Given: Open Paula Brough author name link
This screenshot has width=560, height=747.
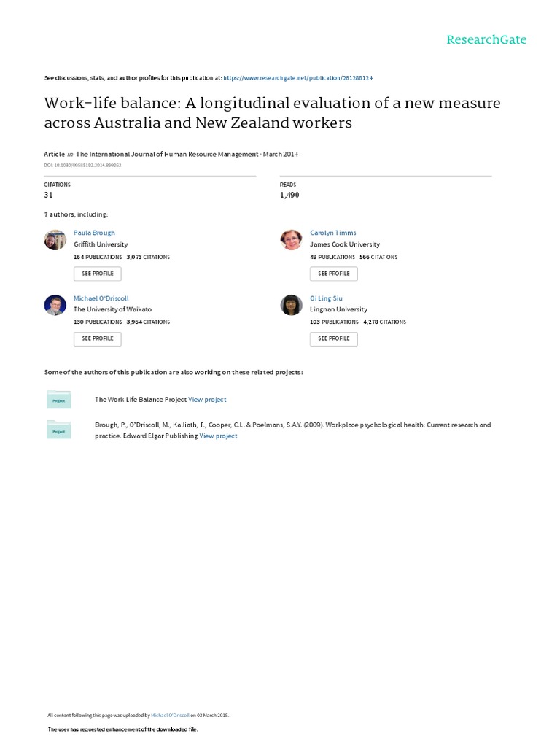Looking at the screenshot, I should click(x=94, y=233).
